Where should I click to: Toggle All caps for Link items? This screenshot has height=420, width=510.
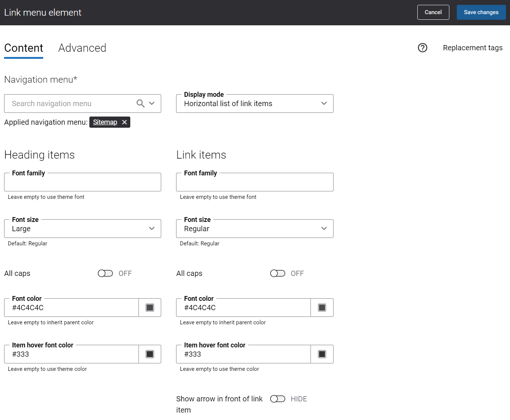278,273
